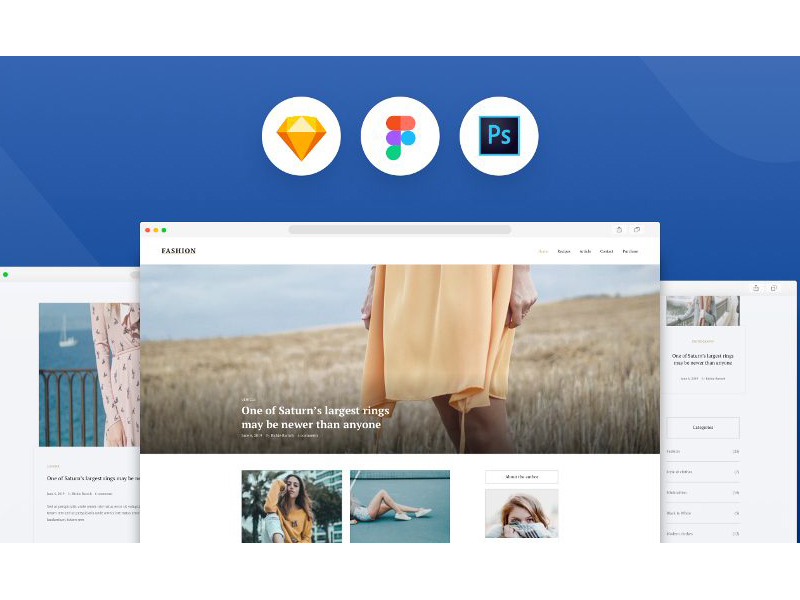Click the tabs icon in center browser toolbar
Viewport: 800px width, 600px height.
tap(637, 230)
